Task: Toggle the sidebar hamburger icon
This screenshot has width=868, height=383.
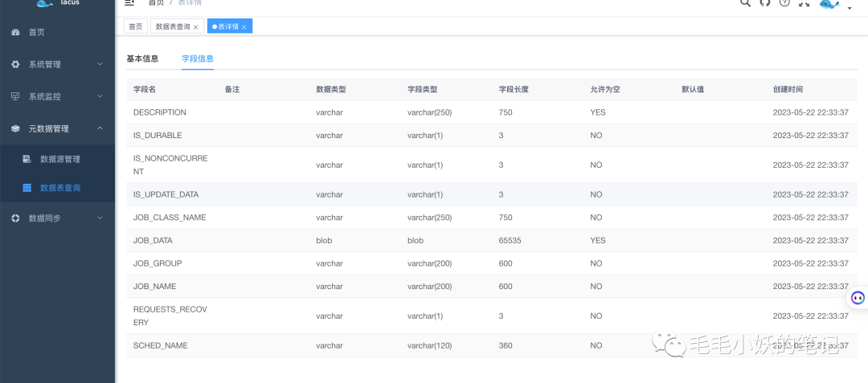Action: tap(129, 2)
